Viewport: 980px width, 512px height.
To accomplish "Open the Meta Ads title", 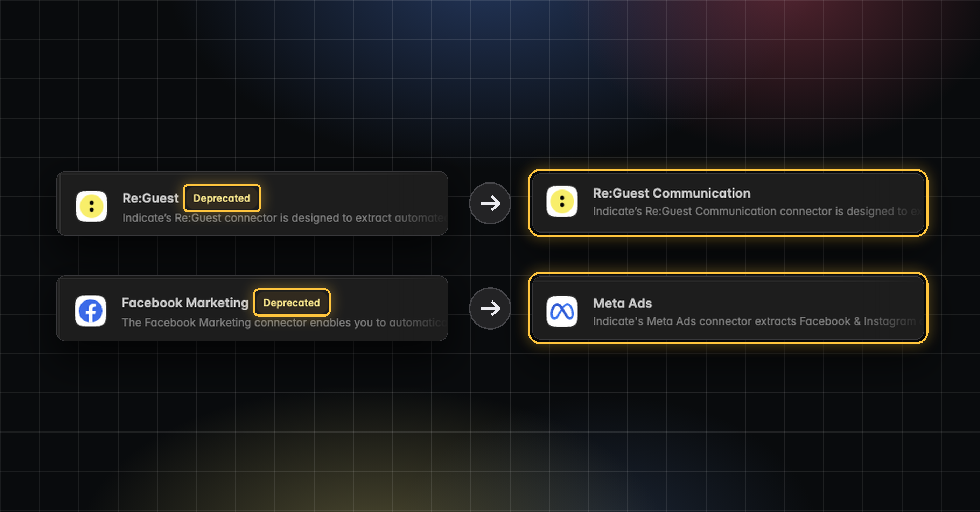I will pyautogui.click(x=622, y=303).
